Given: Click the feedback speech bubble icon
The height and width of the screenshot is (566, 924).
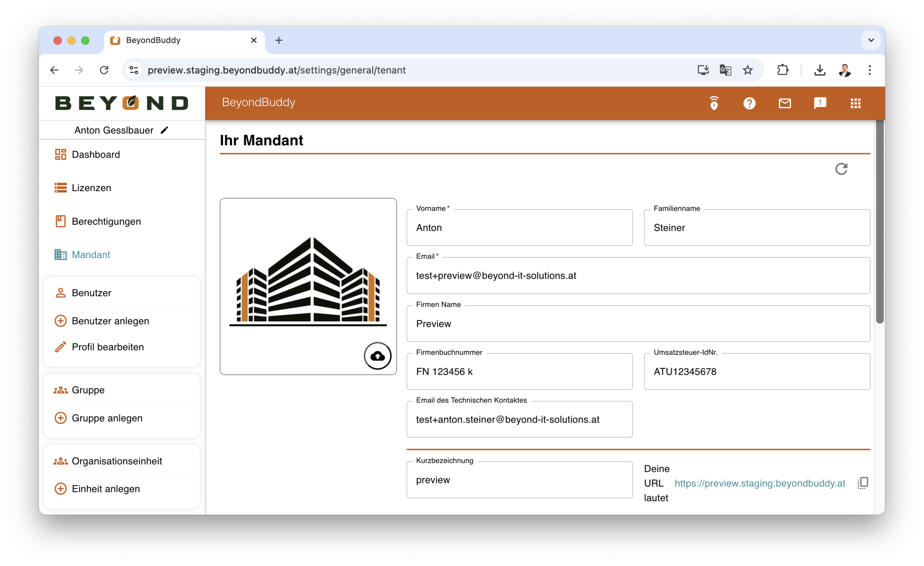Looking at the screenshot, I should [820, 103].
